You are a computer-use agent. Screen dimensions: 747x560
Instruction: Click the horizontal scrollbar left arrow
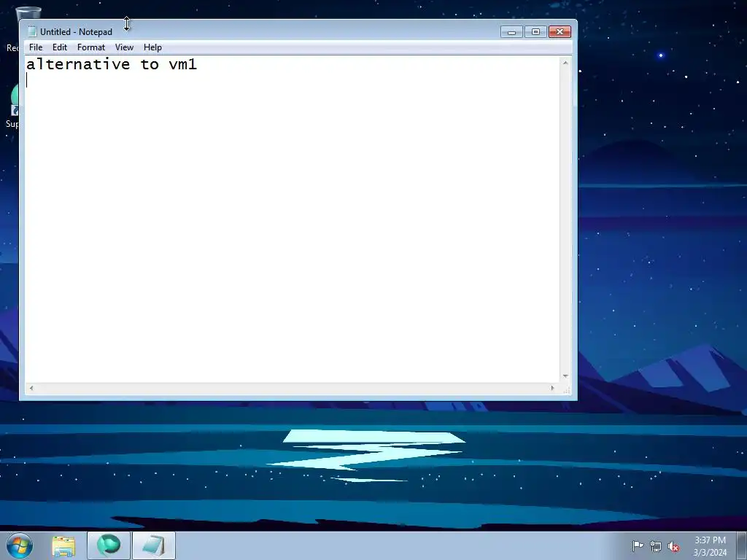tap(31, 388)
